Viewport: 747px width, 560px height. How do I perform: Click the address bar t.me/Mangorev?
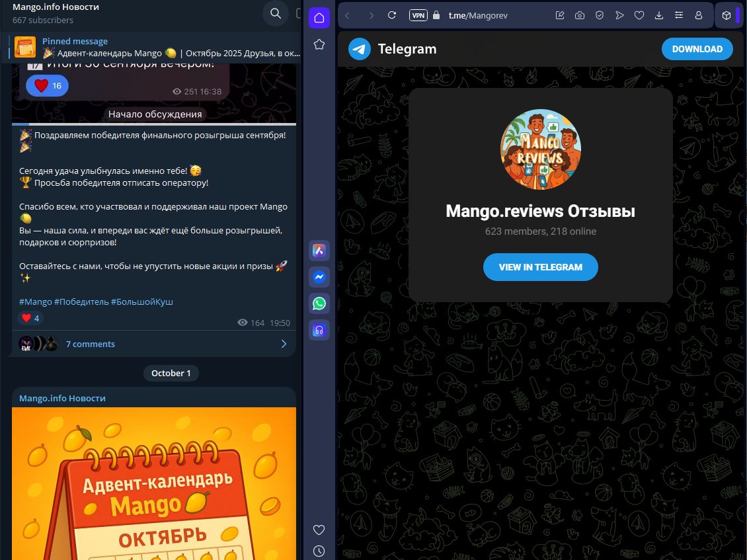tap(478, 15)
